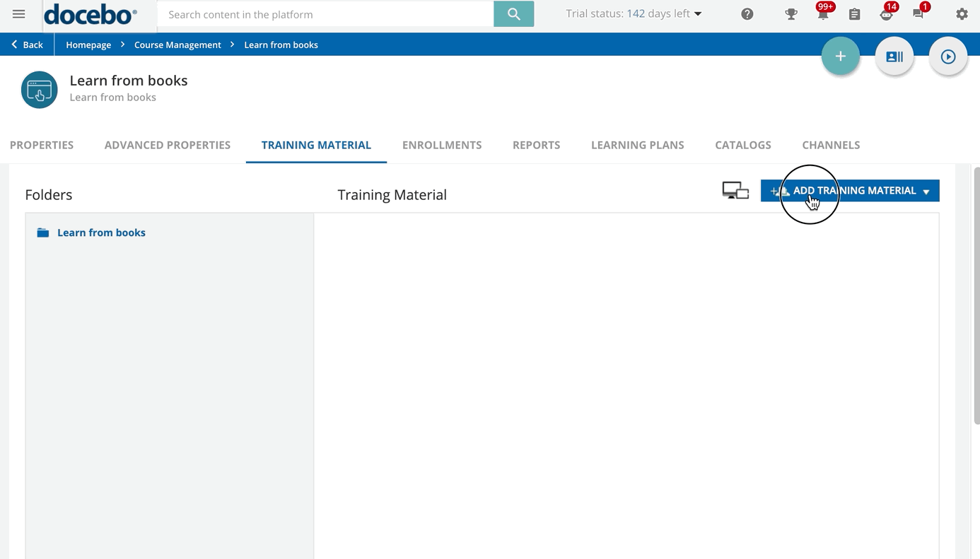Open the device preview monitor icon
This screenshot has height=559, width=980.
pyautogui.click(x=735, y=191)
